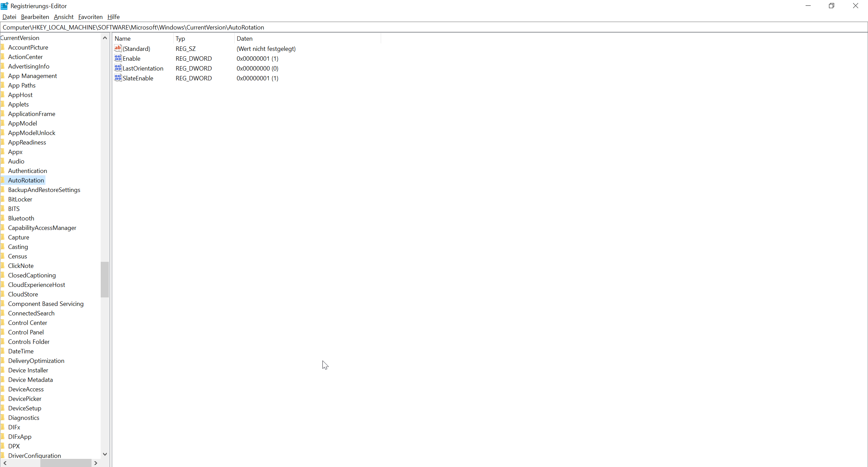Click the Ansicht menu item
The height and width of the screenshot is (467, 868).
63,17
